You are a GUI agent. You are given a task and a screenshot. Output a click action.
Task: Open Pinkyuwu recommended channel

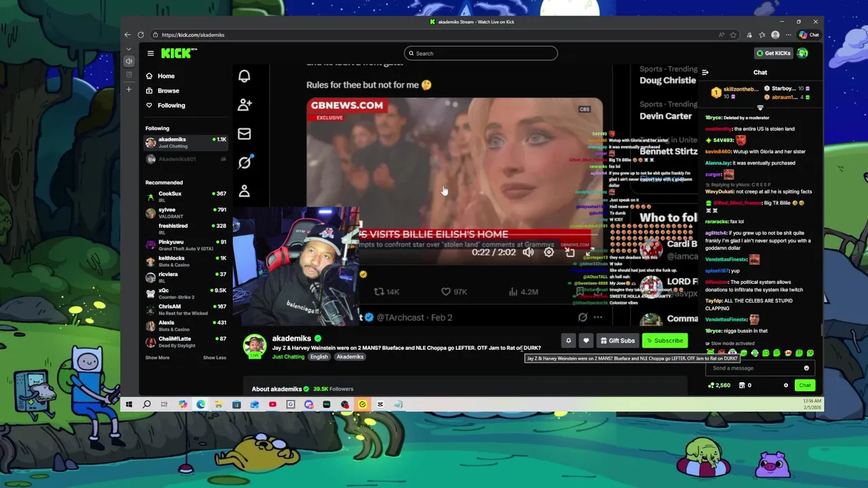[186, 245]
